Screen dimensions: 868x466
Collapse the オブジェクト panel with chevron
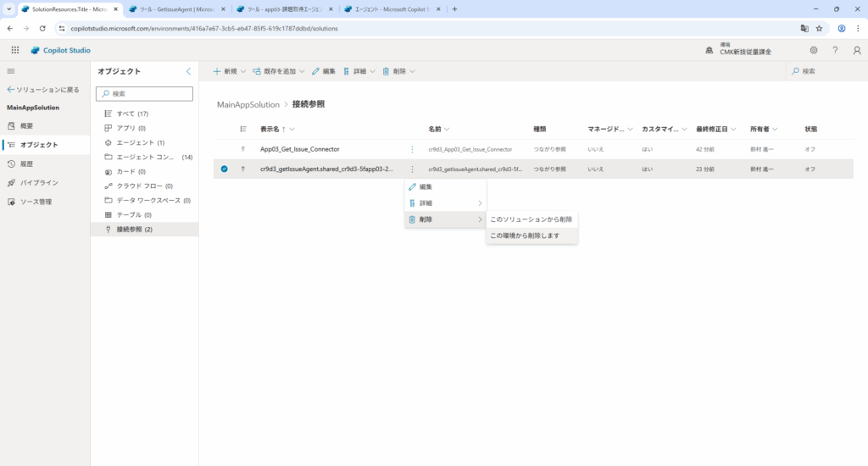click(188, 71)
